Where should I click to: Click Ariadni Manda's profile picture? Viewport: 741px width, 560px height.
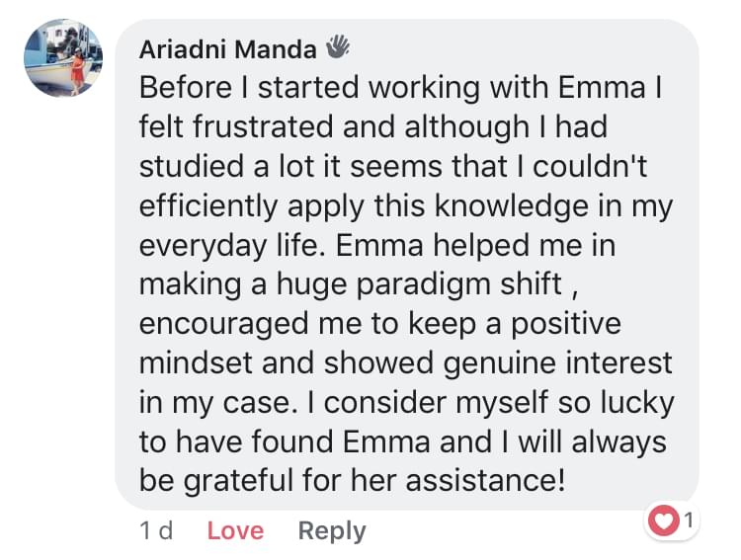click(63, 57)
